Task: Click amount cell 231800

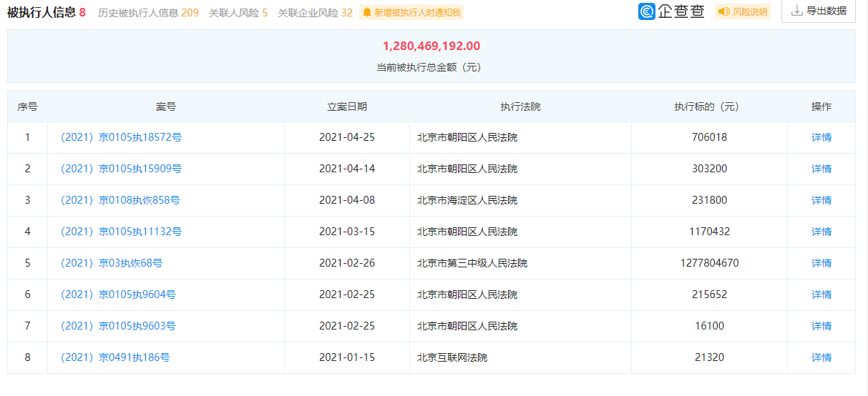Action: click(x=709, y=200)
